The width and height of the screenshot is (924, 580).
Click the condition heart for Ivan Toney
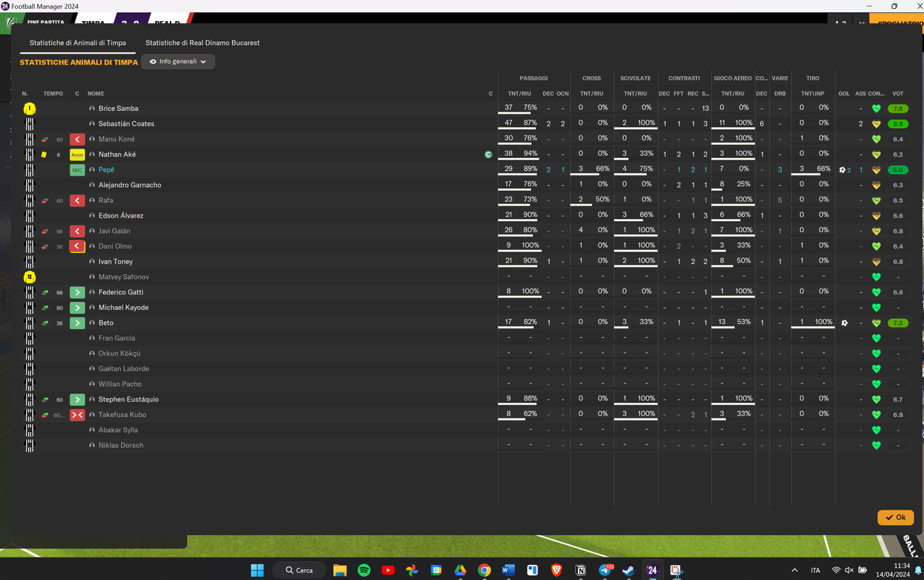pyautogui.click(x=876, y=262)
